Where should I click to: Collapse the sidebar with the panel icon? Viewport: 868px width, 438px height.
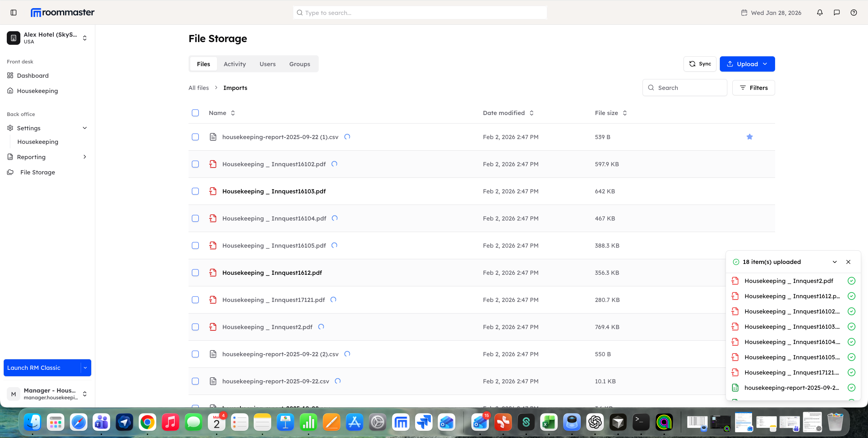click(x=13, y=13)
